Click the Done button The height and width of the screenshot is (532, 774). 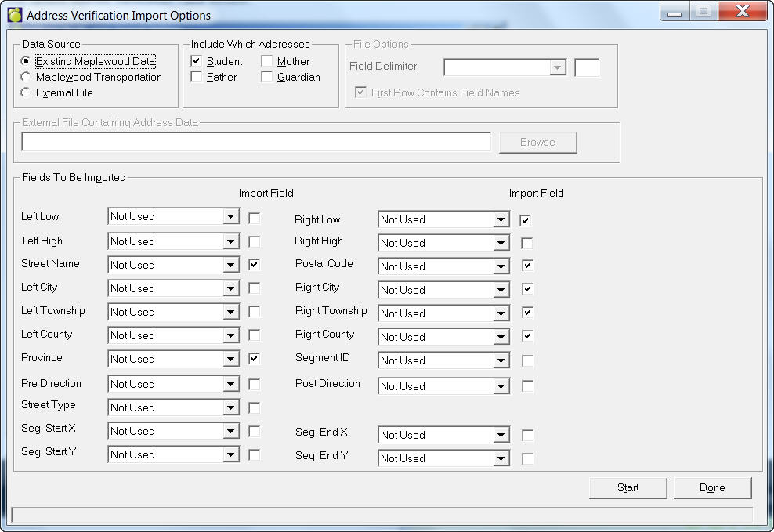(712, 487)
